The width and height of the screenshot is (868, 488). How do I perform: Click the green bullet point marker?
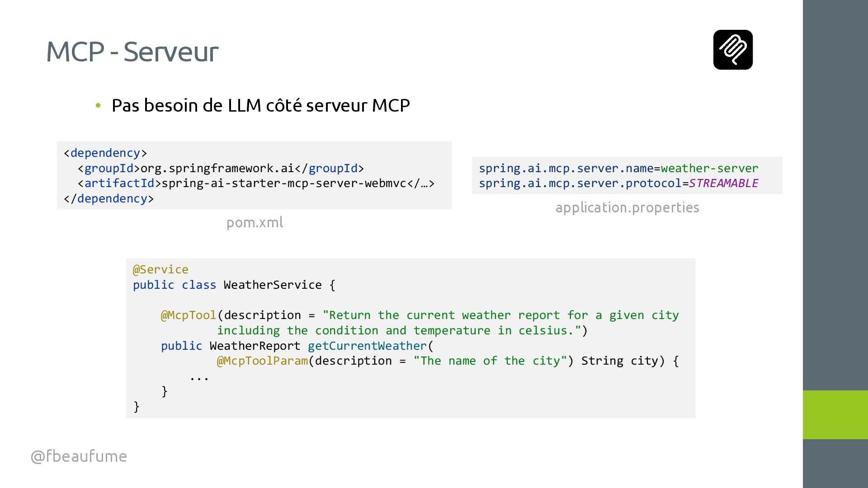tap(98, 106)
